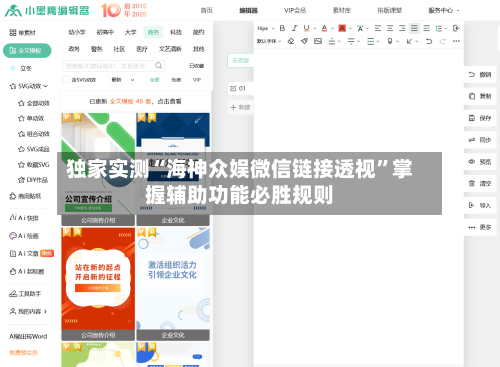500x367 pixels.
Task: Underline the selected text
Action: (x=306, y=28)
